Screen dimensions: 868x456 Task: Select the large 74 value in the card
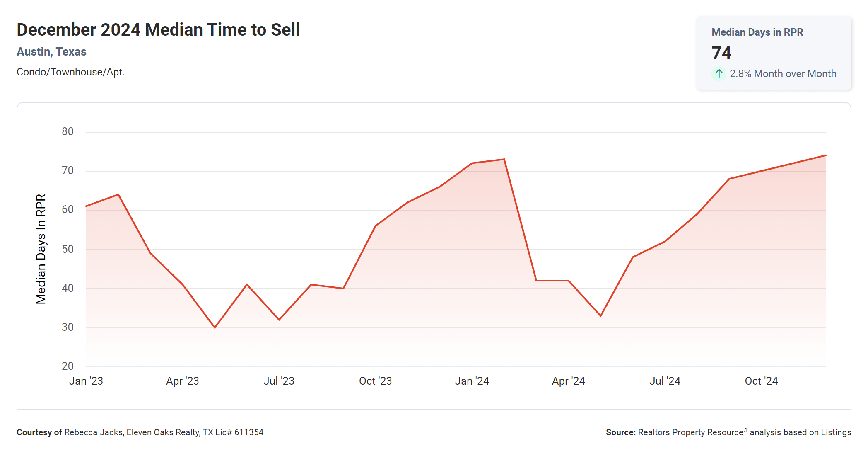721,53
